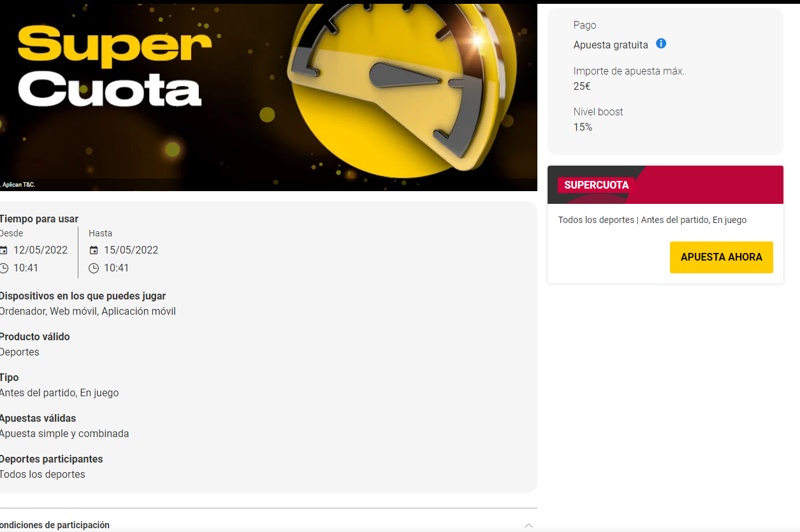Click the start date 12/05/2022

tap(40, 250)
